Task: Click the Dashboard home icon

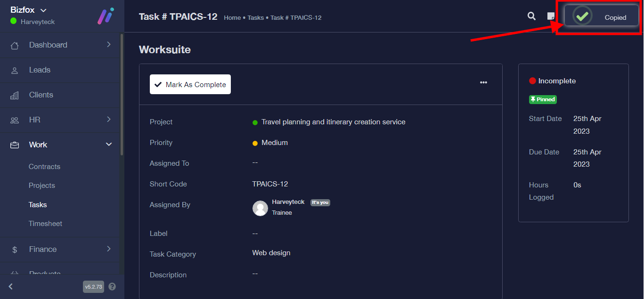Action: (x=15, y=45)
